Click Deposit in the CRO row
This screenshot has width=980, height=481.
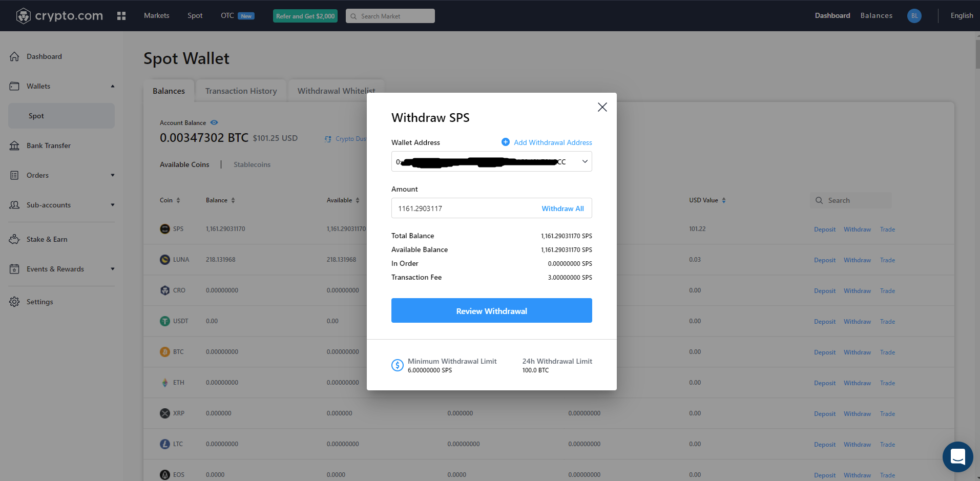point(824,291)
